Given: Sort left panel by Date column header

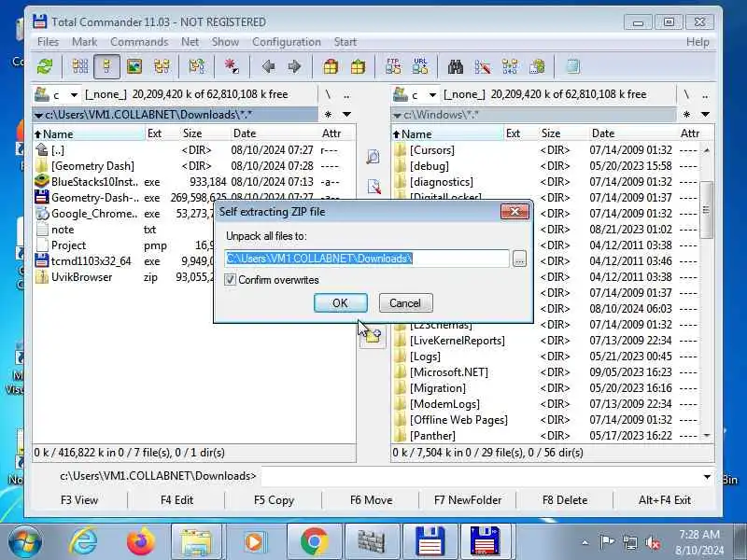Looking at the screenshot, I should coord(275,133).
